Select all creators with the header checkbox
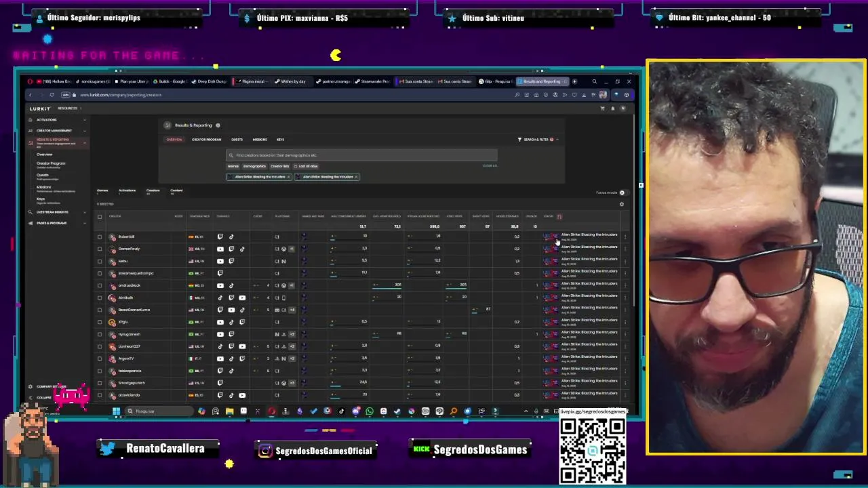This screenshot has height=488, width=868. point(100,217)
